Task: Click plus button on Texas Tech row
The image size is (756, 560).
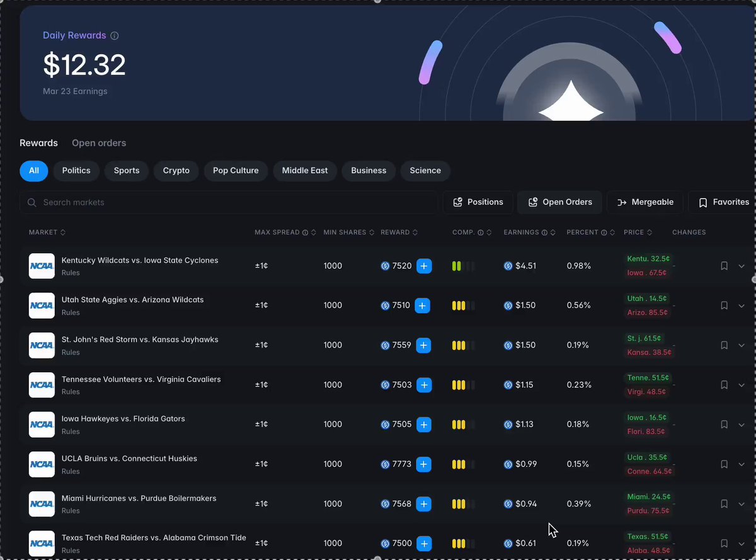Action: click(x=424, y=544)
